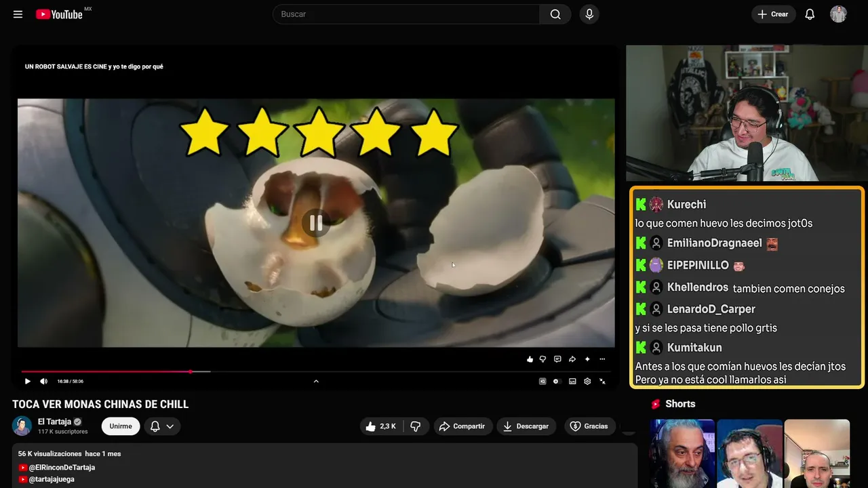Screen dimensions: 868x488
Task: Click the Kick badge beside Kurechi
Action: [x=641, y=205]
